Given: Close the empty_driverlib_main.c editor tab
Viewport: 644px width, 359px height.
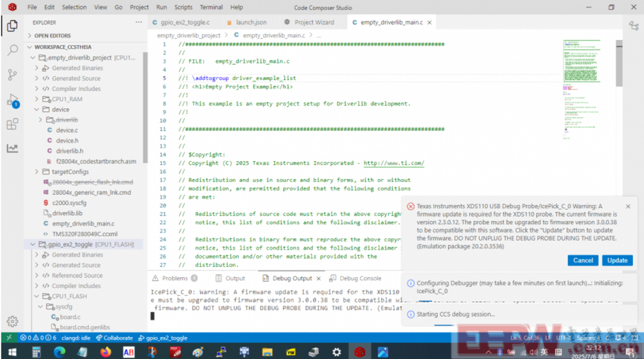Looking at the screenshot, I should click(430, 22).
